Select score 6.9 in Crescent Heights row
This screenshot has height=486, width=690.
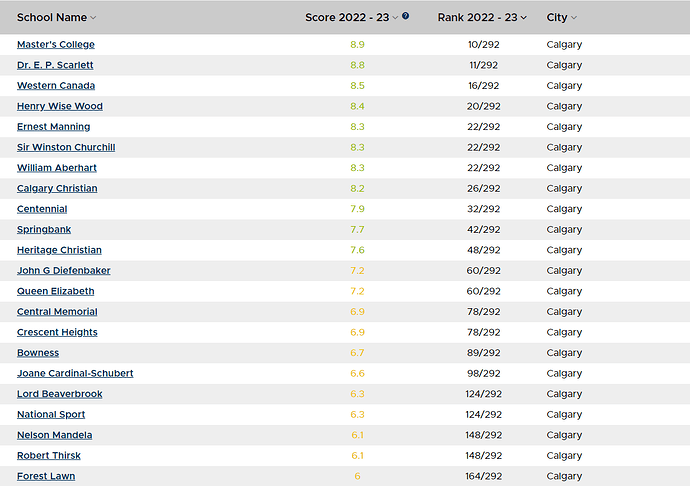[357, 332]
